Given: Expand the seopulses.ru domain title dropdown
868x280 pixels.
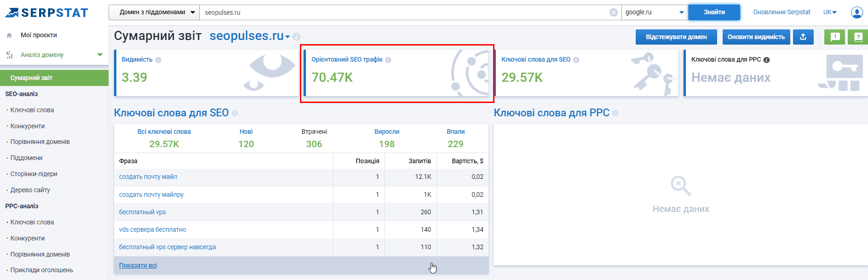Looking at the screenshot, I should (x=287, y=37).
